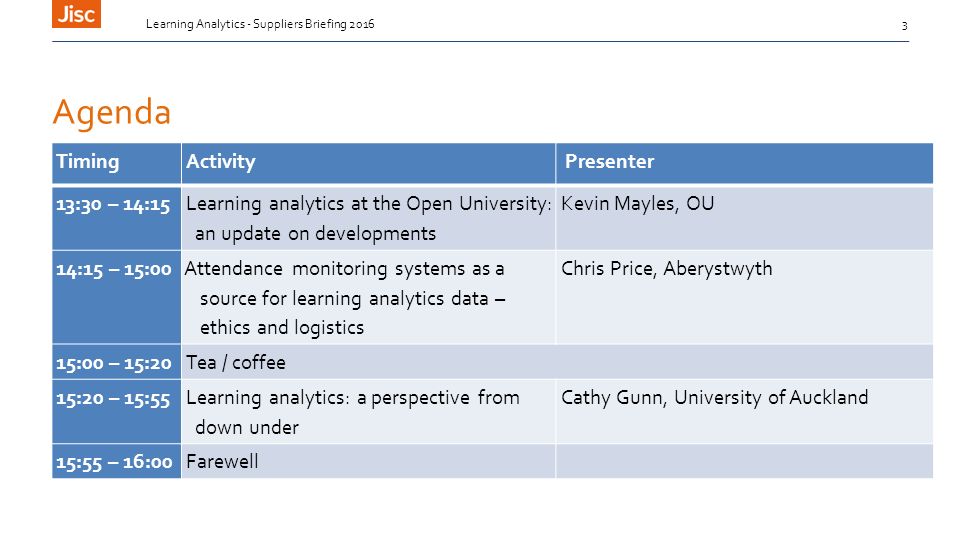Viewport: 960px width, 540px height.
Task: Click the Presenter column header
Action: coord(744,163)
